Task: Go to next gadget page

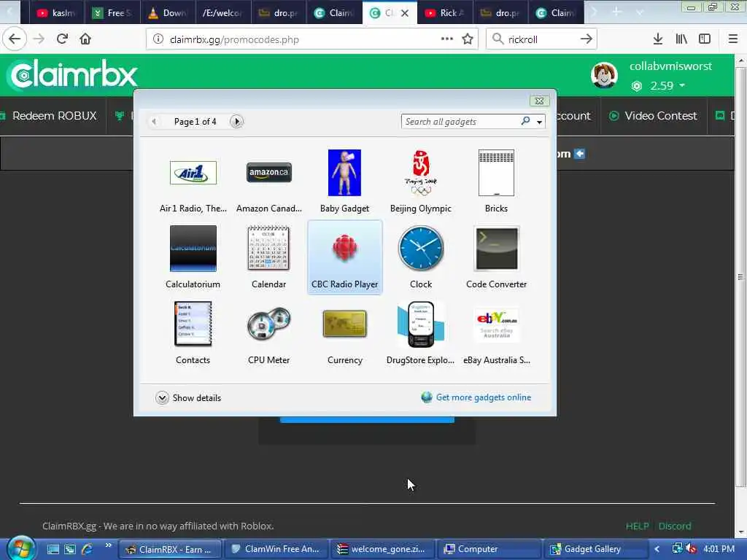Action: coord(236,122)
